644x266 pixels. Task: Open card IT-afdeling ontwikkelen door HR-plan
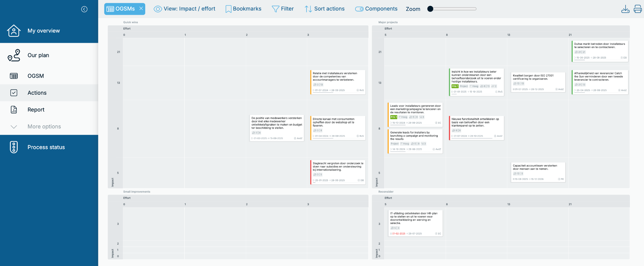pos(415,223)
